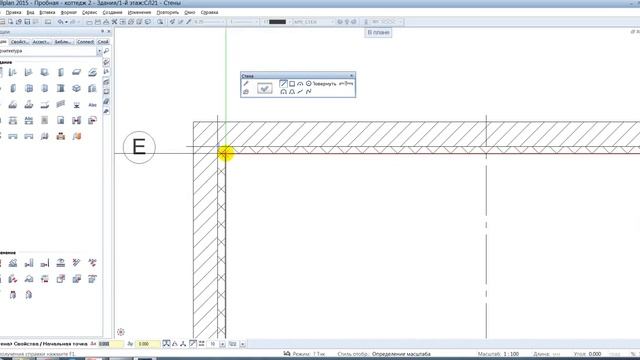Open the last dropdown arrow in dialog line
640x360 pixels.
[x=242, y=344]
